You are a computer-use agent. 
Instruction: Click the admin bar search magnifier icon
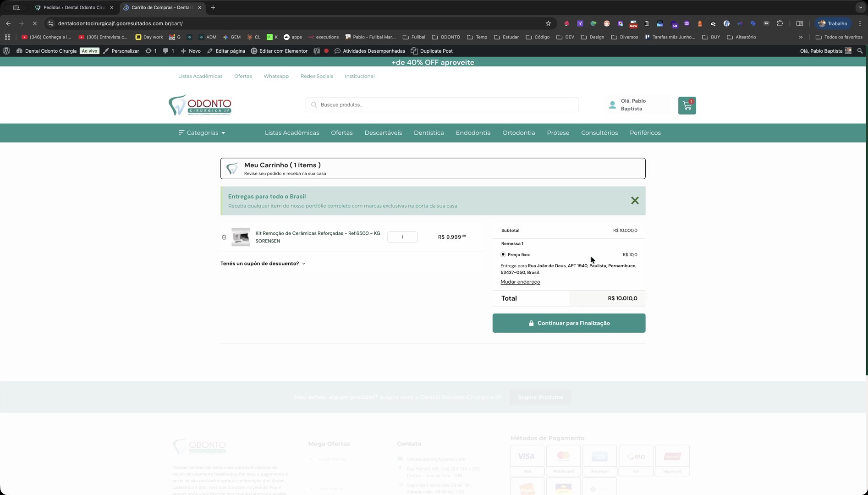[860, 51]
